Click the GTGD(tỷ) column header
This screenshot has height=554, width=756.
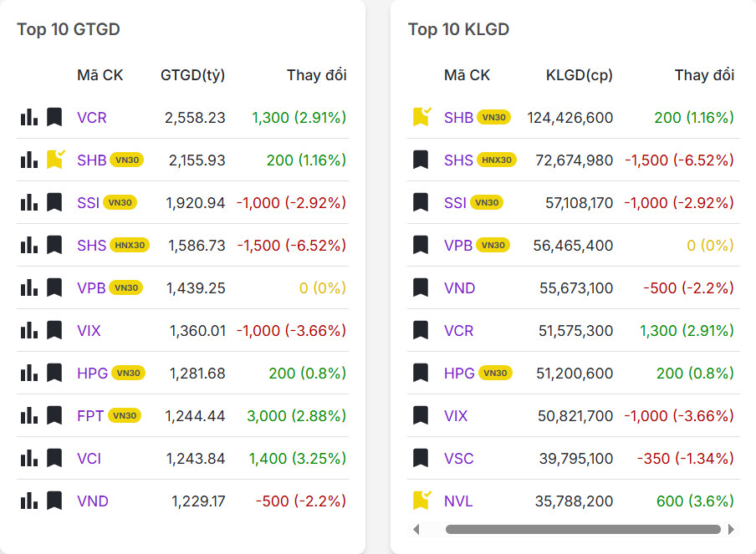(x=192, y=75)
